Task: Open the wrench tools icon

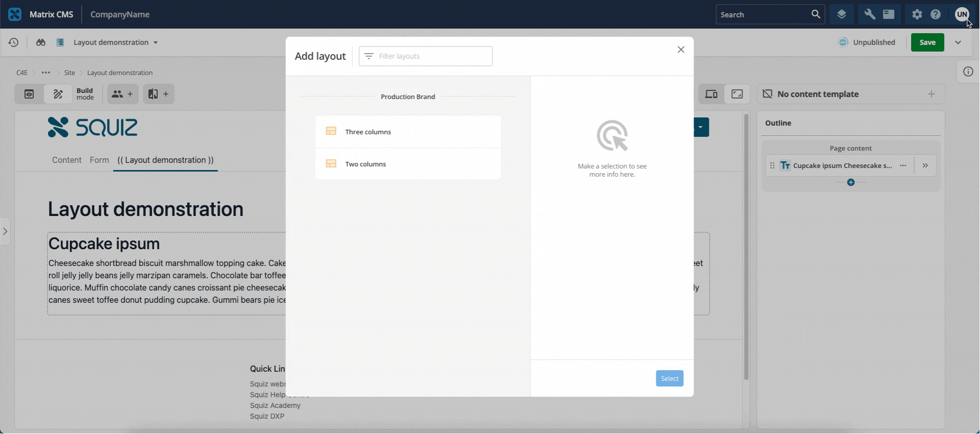Action: tap(870, 14)
